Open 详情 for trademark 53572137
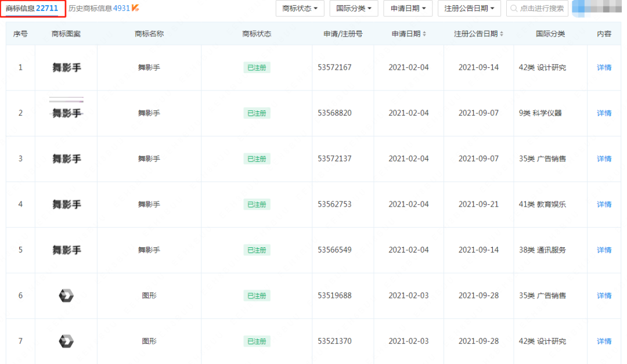 [604, 159]
